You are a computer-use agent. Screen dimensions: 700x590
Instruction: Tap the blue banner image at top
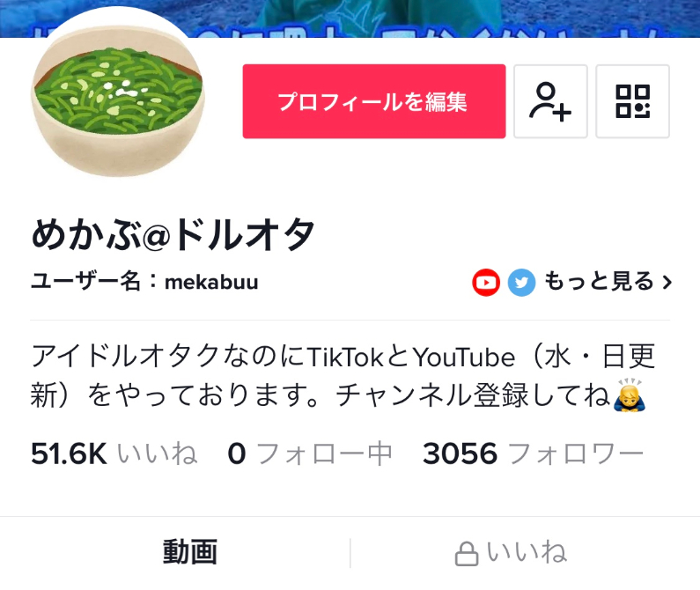coord(350,18)
